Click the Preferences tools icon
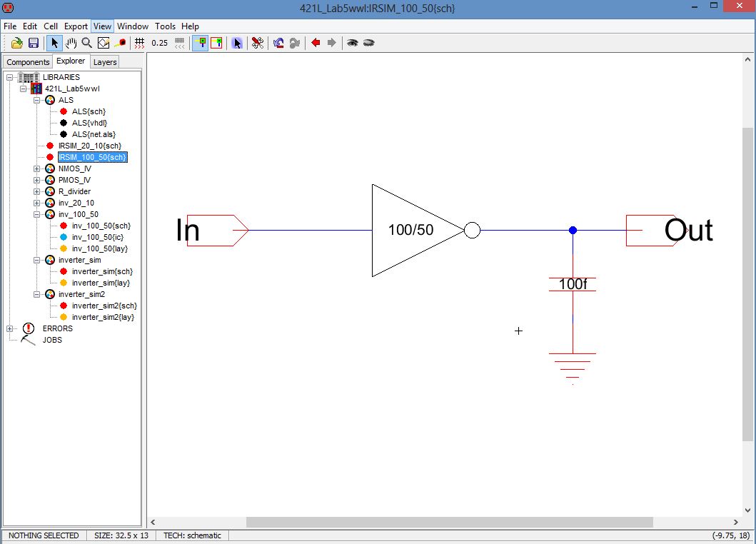The width and height of the screenshot is (756, 544). pyautogui.click(x=258, y=43)
